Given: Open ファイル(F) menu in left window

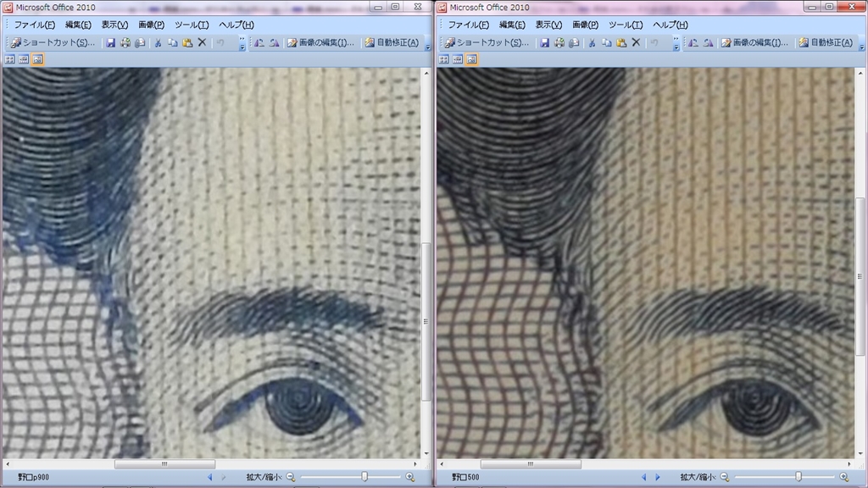Looking at the screenshot, I should (x=34, y=25).
